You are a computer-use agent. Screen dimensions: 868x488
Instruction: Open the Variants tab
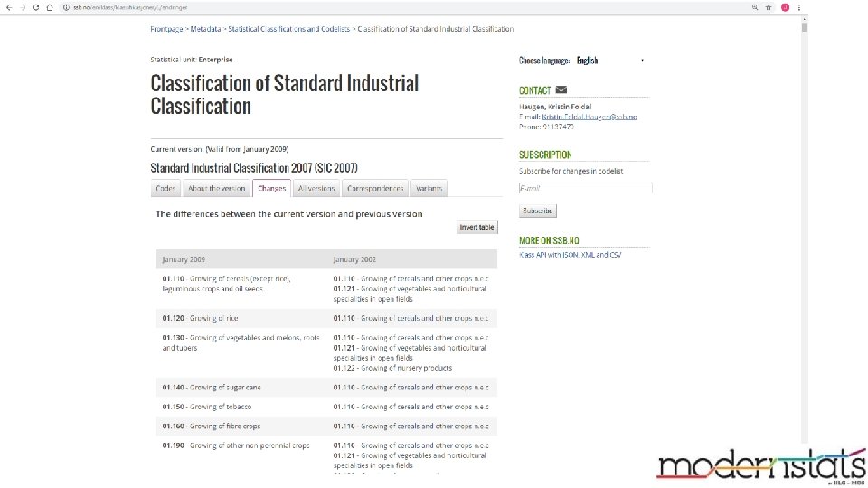click(x=429, y=188)
